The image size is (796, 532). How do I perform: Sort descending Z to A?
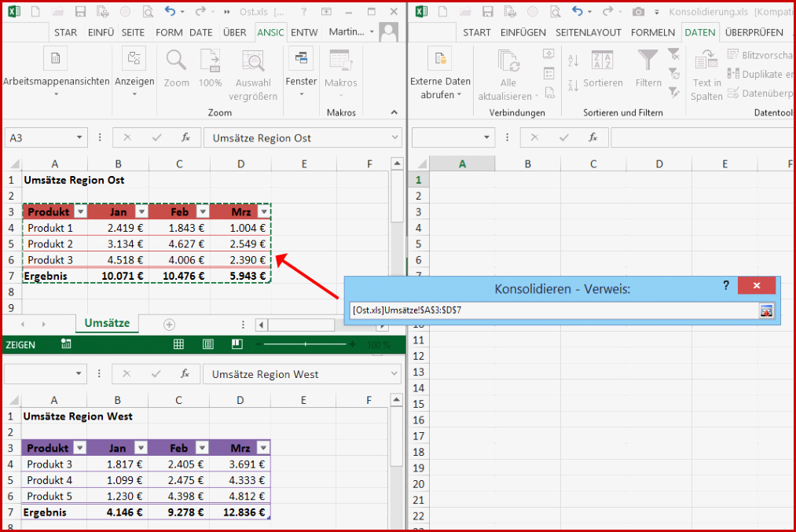point(573,86)
